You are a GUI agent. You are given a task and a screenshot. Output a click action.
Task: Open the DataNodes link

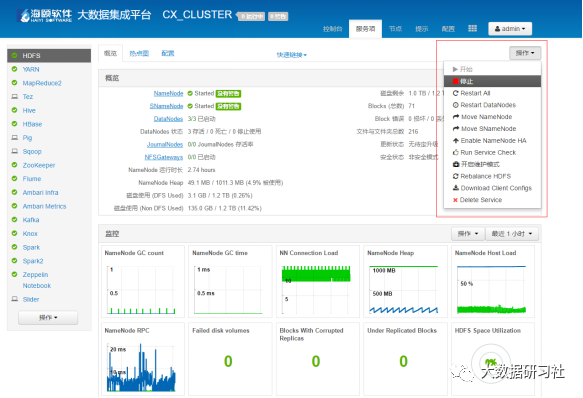point(168,119)
